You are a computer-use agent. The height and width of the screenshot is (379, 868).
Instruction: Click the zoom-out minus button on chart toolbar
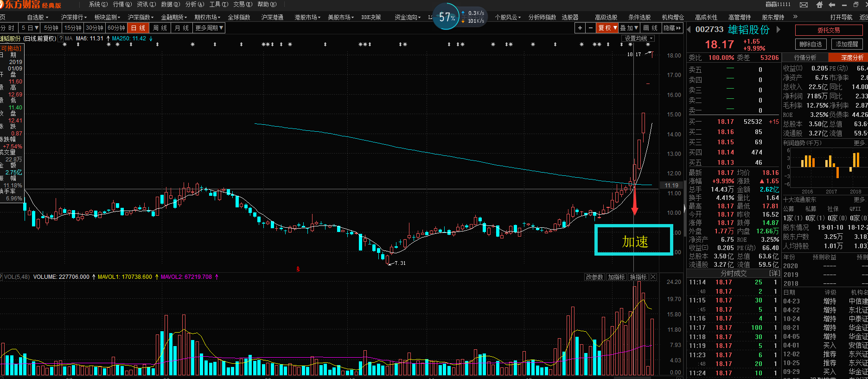[x=590, y=28]
